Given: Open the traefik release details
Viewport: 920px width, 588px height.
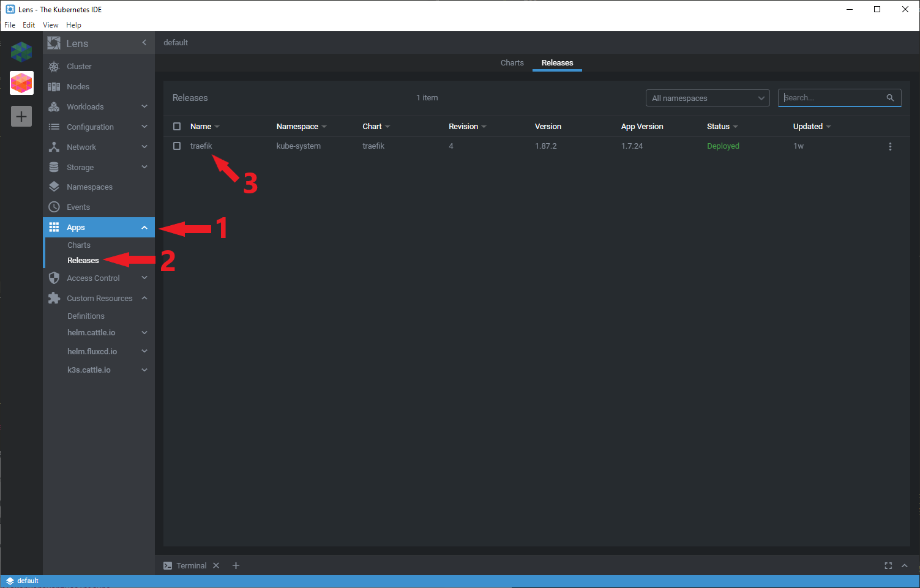Looking at the screenshot, I should (x=201, y=146).
